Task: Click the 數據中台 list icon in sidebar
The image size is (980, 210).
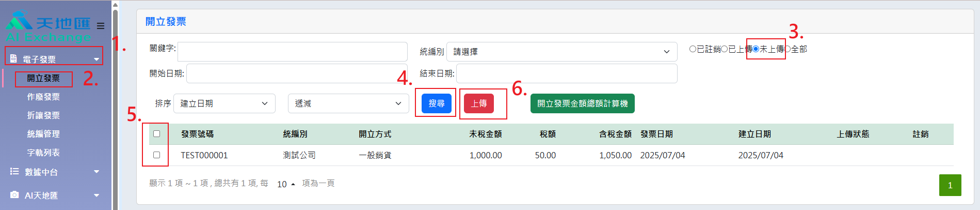Action: click(x=14, y=172)
